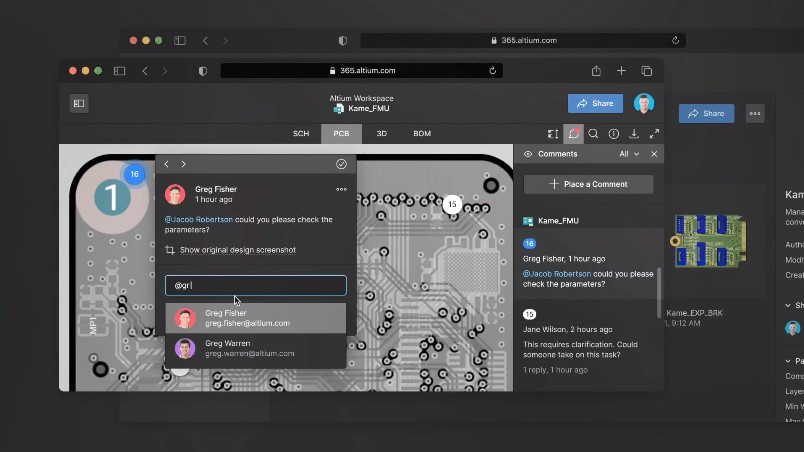Screen dimensions: 804x452
Task: Open the All comments filter dropdown
Action: (x=629, y=154)
